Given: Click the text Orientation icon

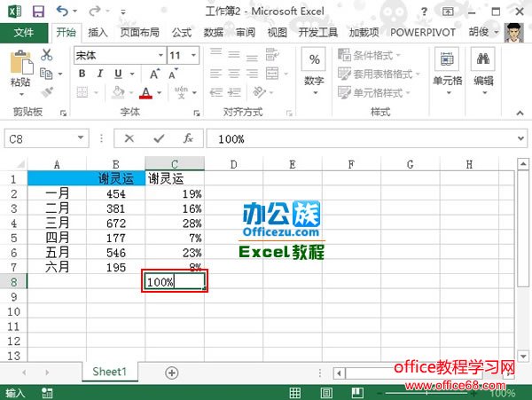Looking at the screenshot, I should click(259, 92).
